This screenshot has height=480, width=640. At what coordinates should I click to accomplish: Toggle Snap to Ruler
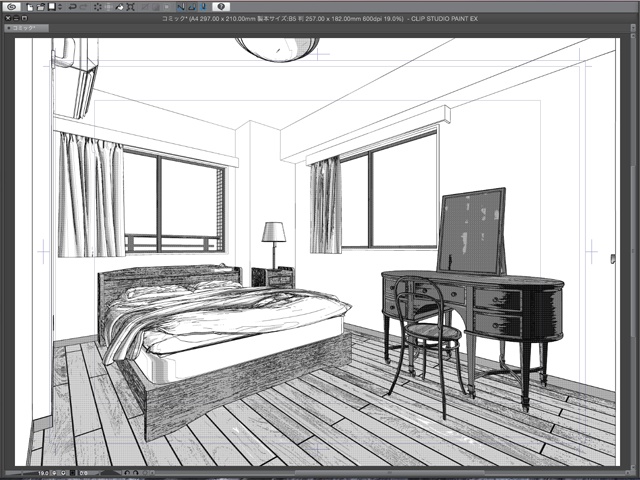click(x=181, y=7)
